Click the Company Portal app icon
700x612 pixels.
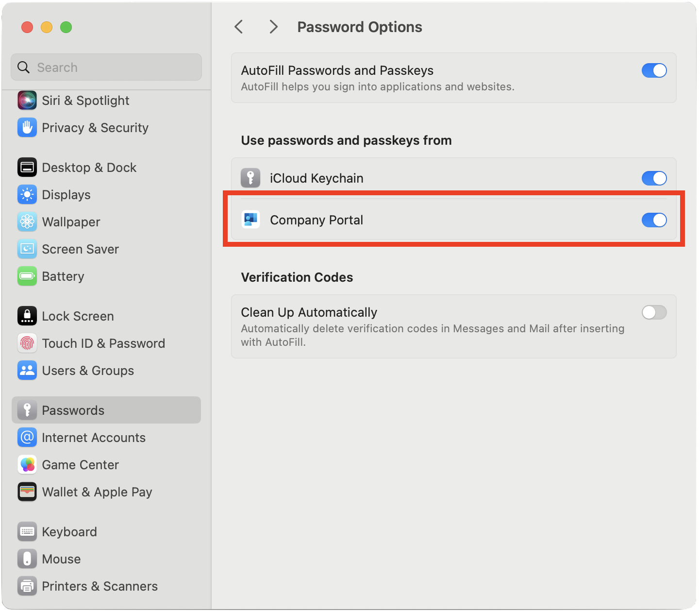251,220
